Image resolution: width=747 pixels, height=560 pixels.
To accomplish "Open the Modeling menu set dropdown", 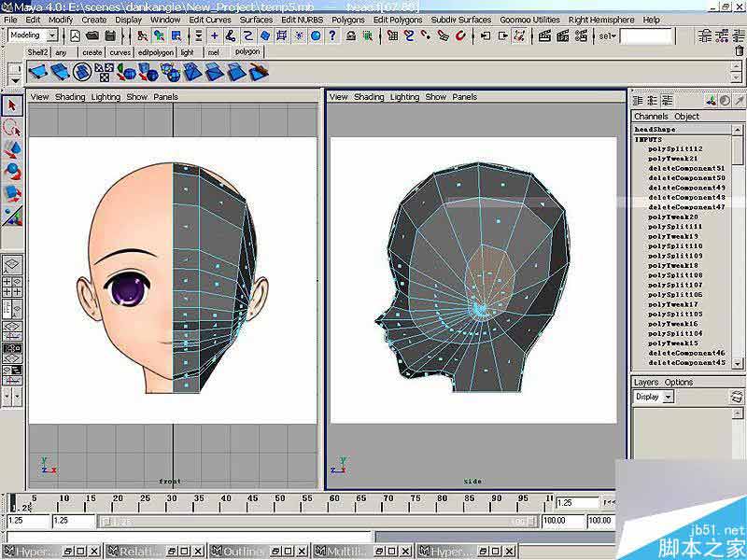I will (x=52, y=35).
